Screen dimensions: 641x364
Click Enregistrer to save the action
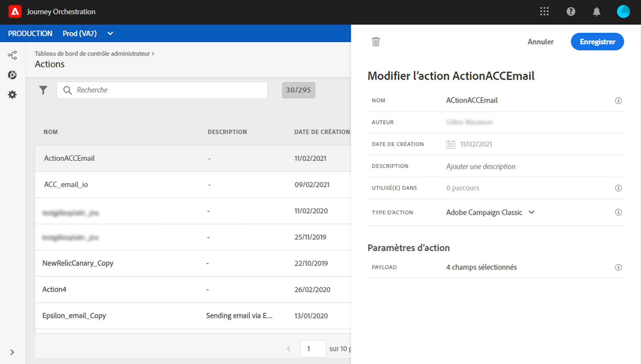point(597,42)
